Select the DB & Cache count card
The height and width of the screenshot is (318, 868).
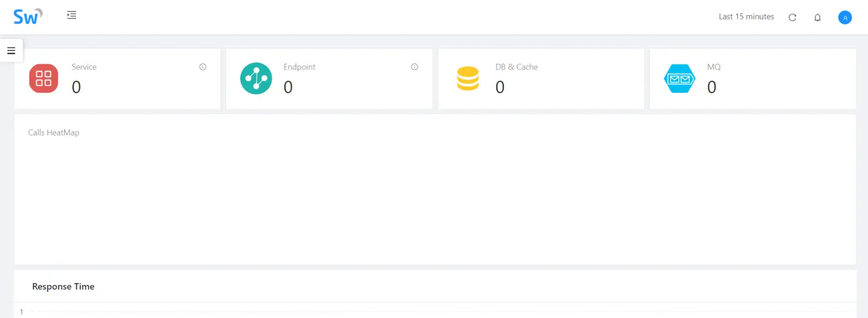pos(541,78)
